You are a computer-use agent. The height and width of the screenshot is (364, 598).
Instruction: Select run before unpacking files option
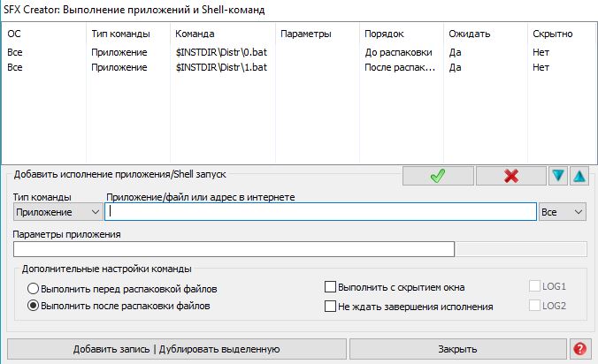click(34, 289)
